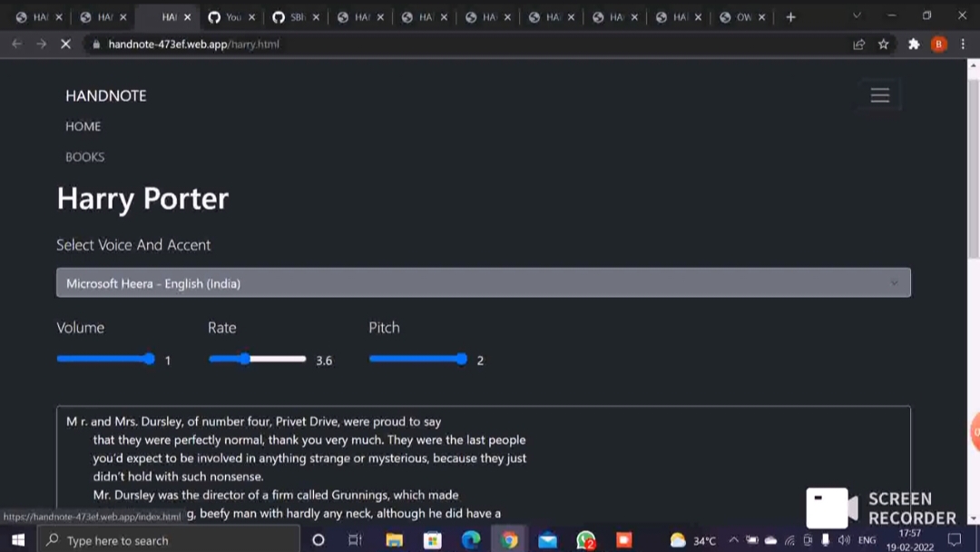Screen dimensions: 980x552
Task: Launch File Explorer from taskbar
Action: tap(394, 540)
